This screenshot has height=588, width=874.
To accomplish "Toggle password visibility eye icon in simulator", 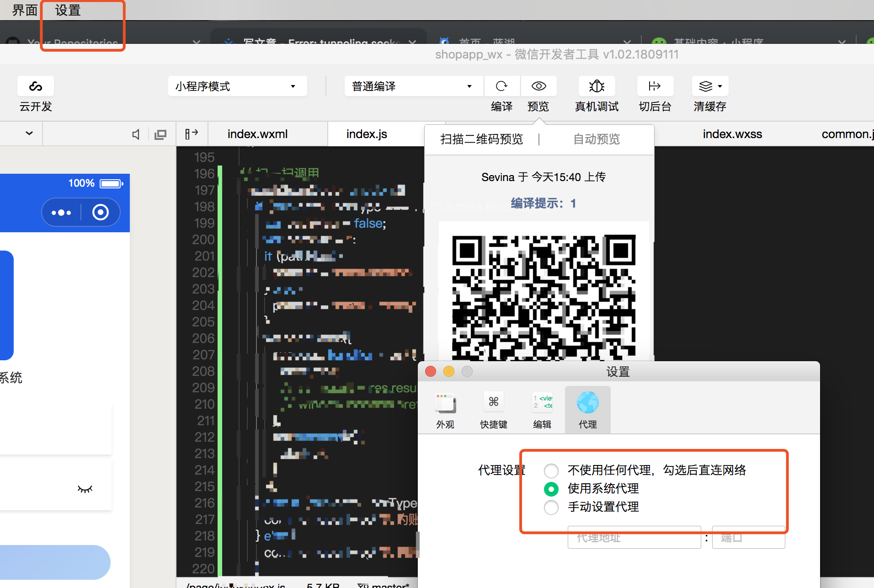I will [x=85, y=489].
